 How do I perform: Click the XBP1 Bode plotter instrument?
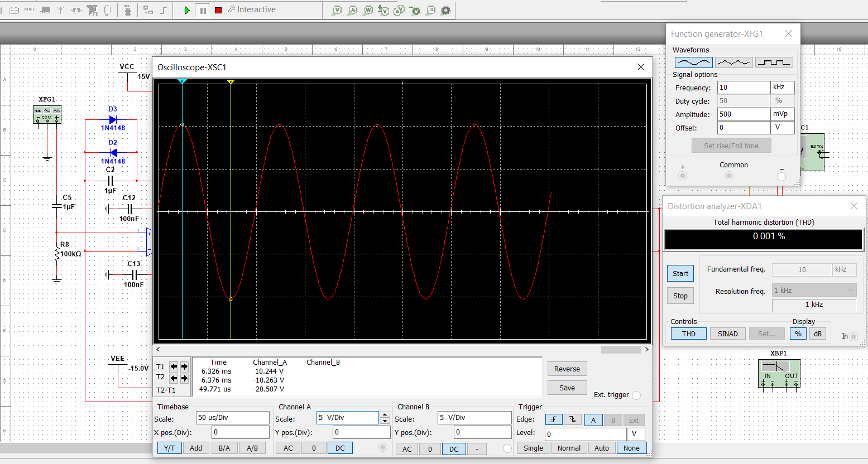click(779, 373)
